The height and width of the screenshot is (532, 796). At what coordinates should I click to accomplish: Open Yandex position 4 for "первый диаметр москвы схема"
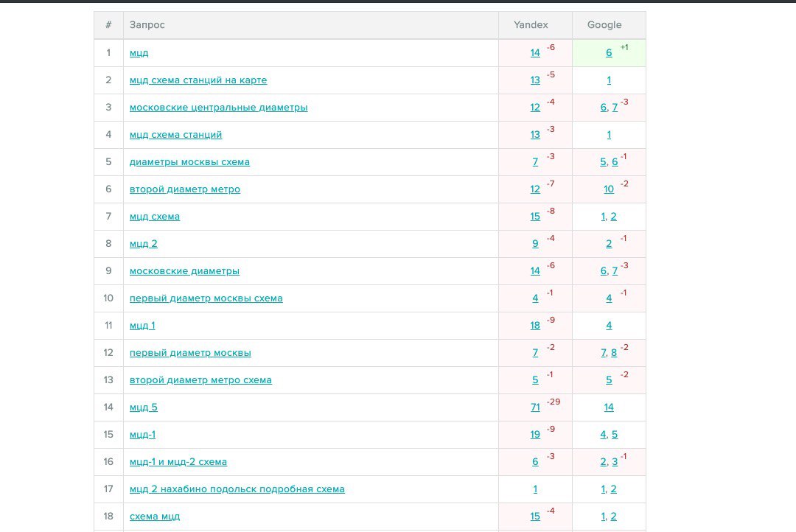click(535, 298)
